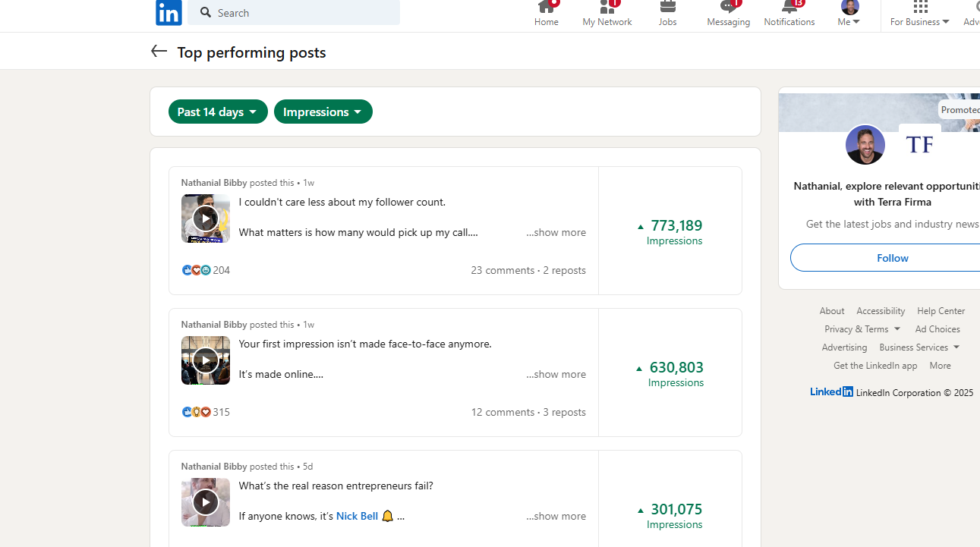Open the About footer link
980x547 pixels.
[x=832, y=311]
